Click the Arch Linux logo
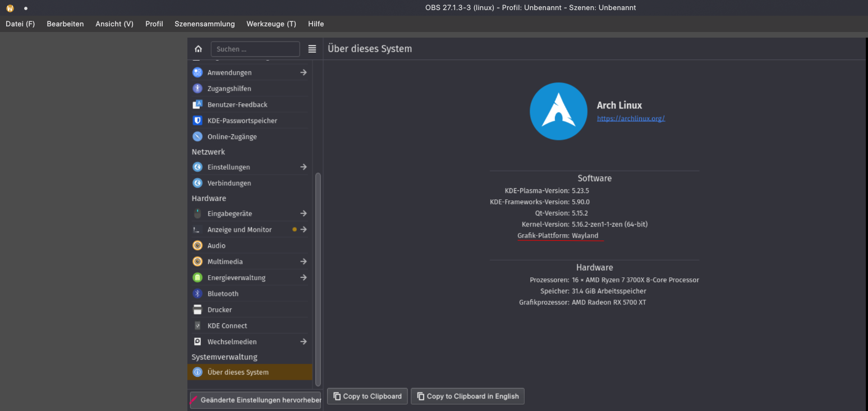This screenshot has width=868, height=411. [558, 111]
